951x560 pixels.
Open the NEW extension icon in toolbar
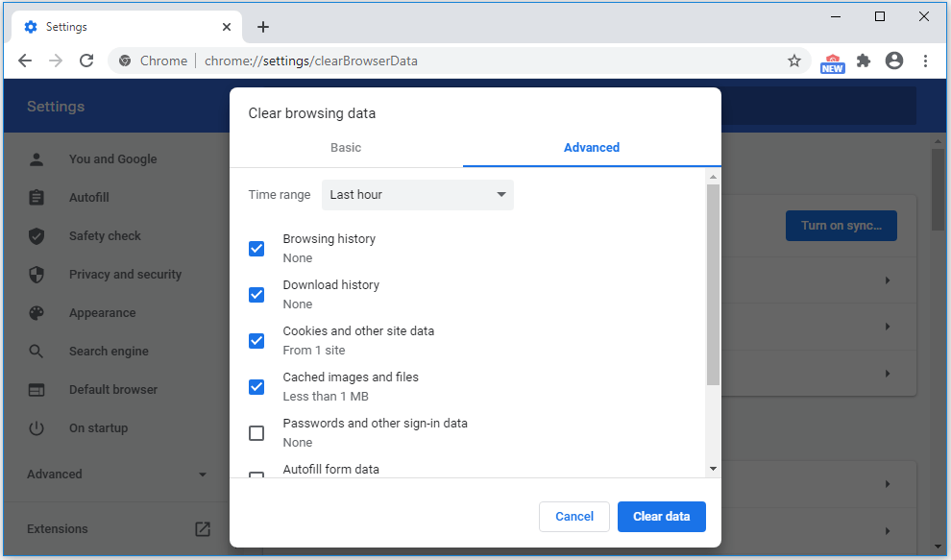point(832,63)
